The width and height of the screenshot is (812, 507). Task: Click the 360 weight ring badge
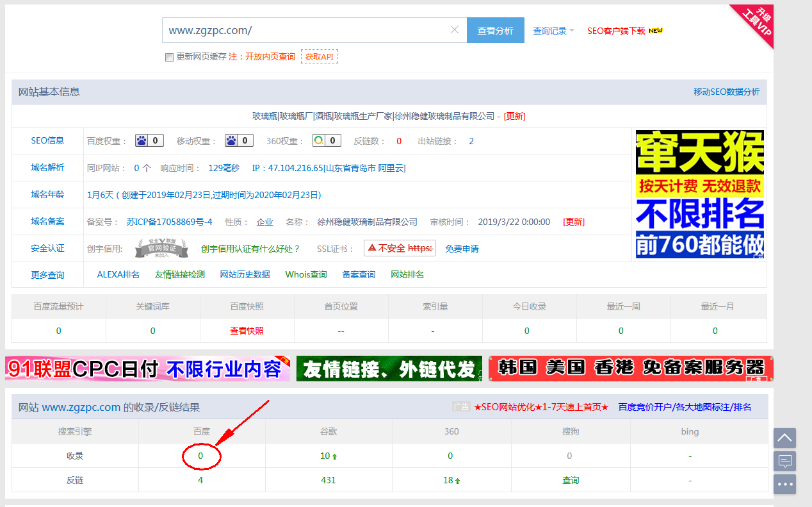click(327, 141)
